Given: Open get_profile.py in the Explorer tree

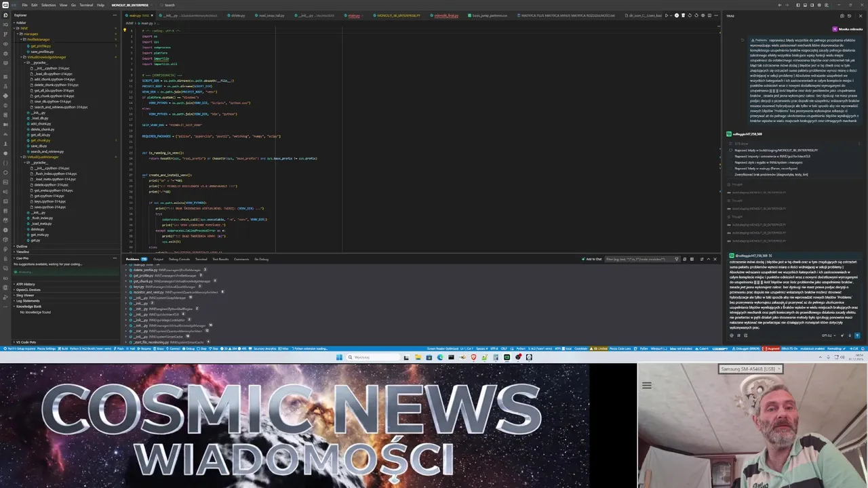Looking at the screenshot, I should coord(41,45).
